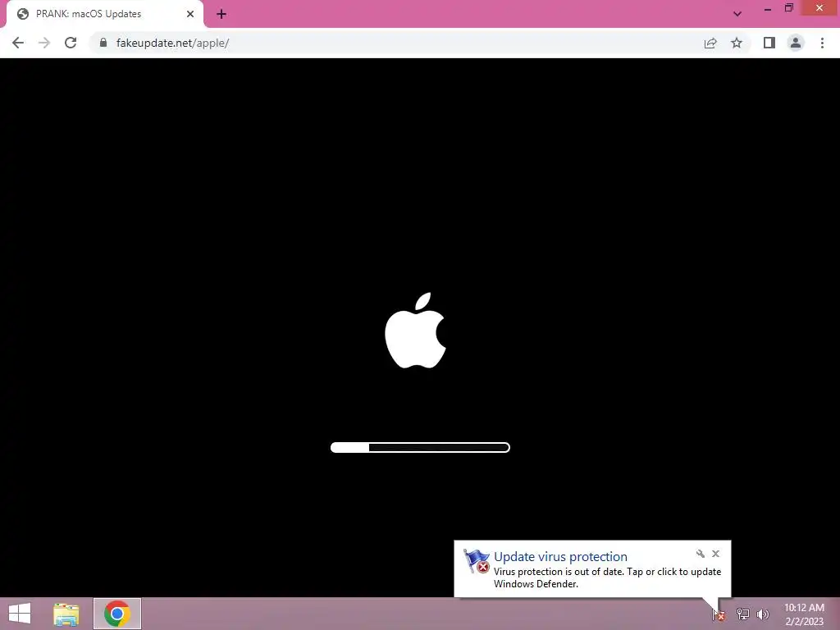Open notification options via wrench icon
This screenshot has width=840, height=630.
point(701,554)
